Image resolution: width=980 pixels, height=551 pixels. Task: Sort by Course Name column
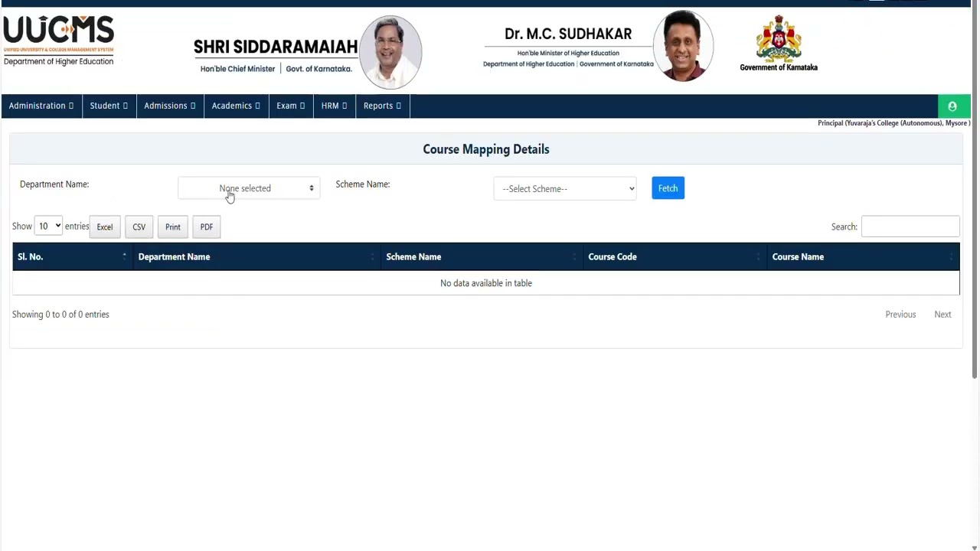coord(863,257)
